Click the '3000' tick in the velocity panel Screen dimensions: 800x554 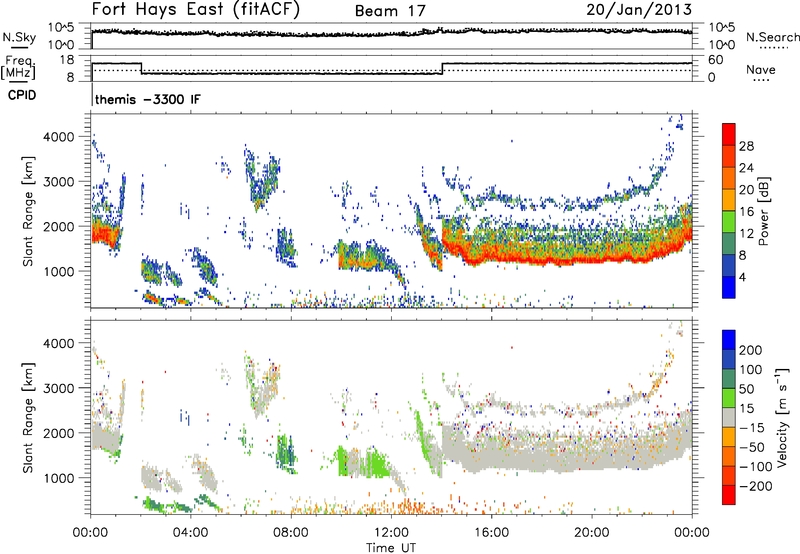tap(59, 388)
